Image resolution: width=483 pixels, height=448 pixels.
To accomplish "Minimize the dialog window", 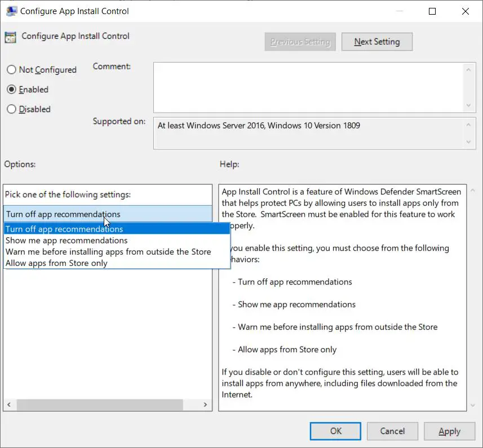I will coord(399,11).
